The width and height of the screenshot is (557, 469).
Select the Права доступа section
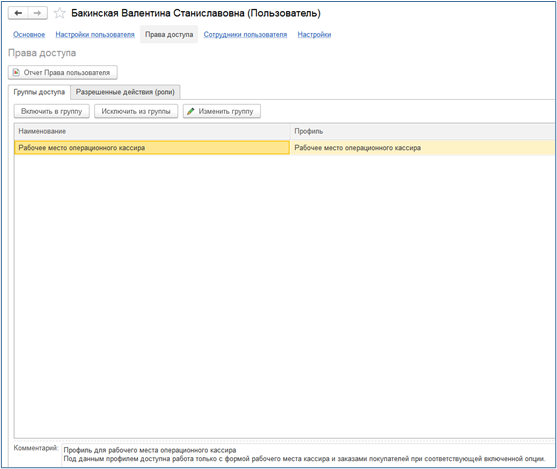tap(169, 34)
